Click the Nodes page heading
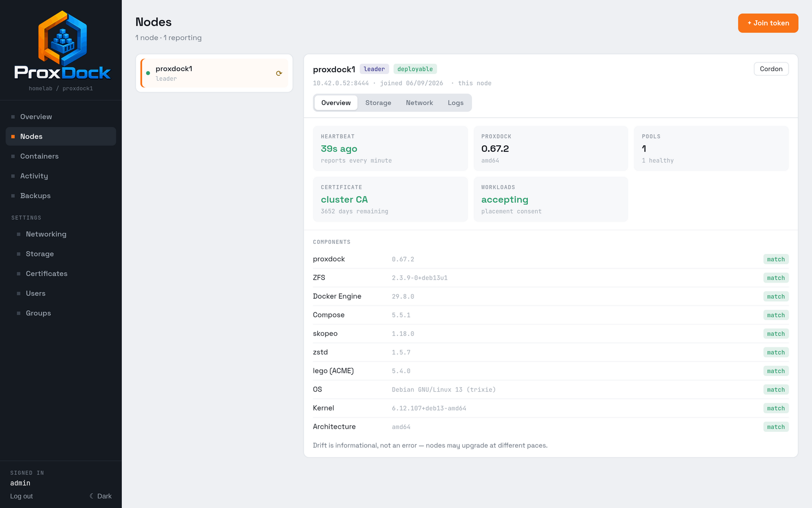This screenshot has height=508, width=812. (154, 22)
